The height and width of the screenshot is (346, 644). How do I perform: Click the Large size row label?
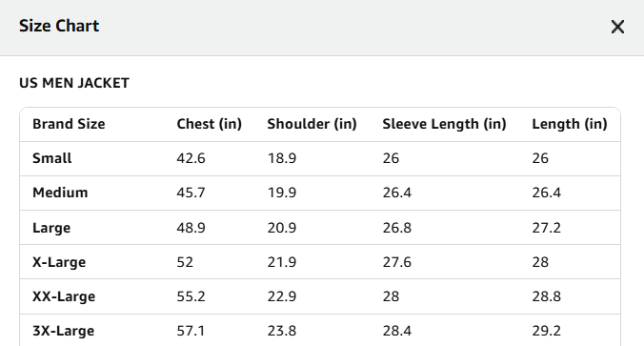pos(51,228)
